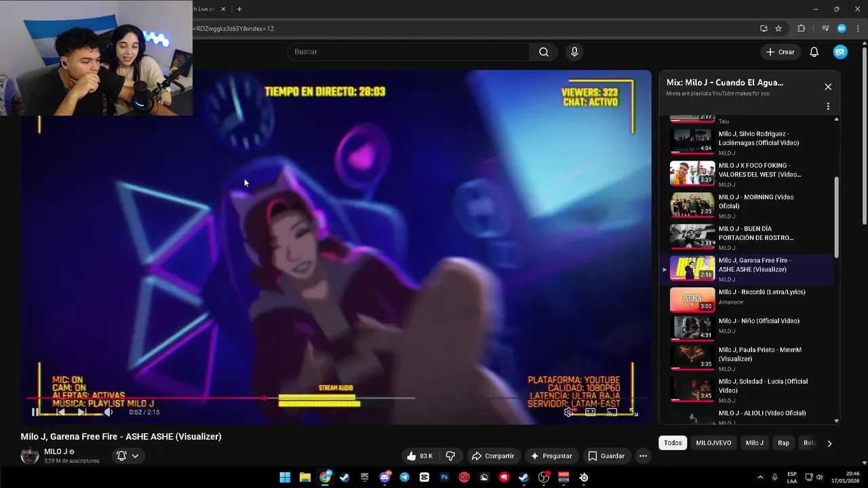Mute the video with the speaker icon
Screen dimensions: 868x488
108,412
